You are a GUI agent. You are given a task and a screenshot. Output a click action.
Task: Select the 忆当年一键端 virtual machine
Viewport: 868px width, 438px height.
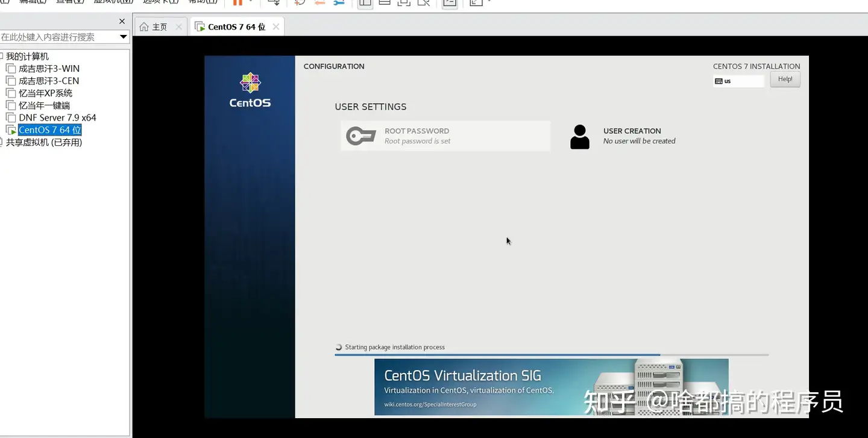[x=44, y=105]
